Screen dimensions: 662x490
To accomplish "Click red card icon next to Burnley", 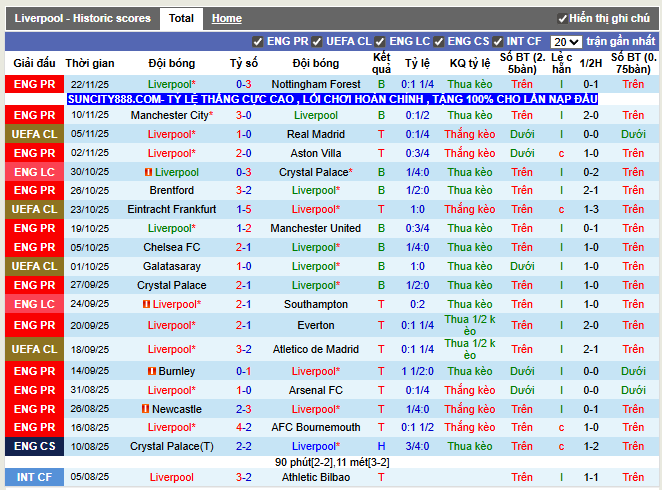I will tap(152, 371).
